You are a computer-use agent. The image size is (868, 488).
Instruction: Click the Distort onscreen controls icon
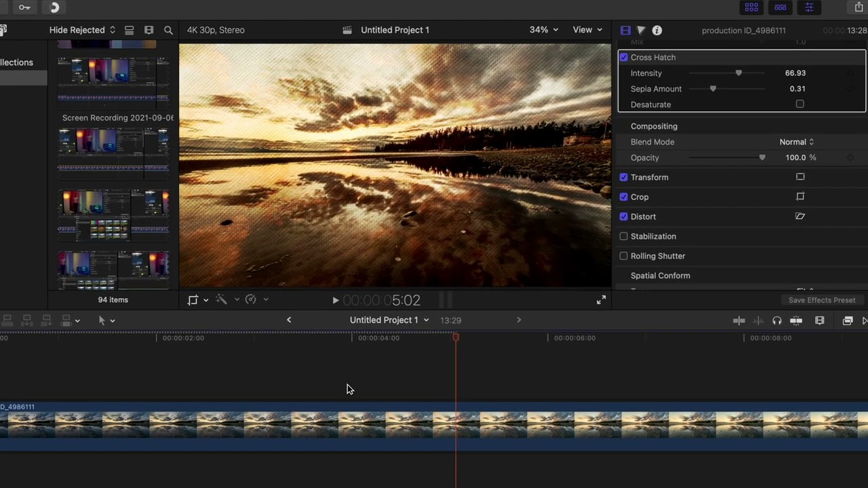point(800,216)
